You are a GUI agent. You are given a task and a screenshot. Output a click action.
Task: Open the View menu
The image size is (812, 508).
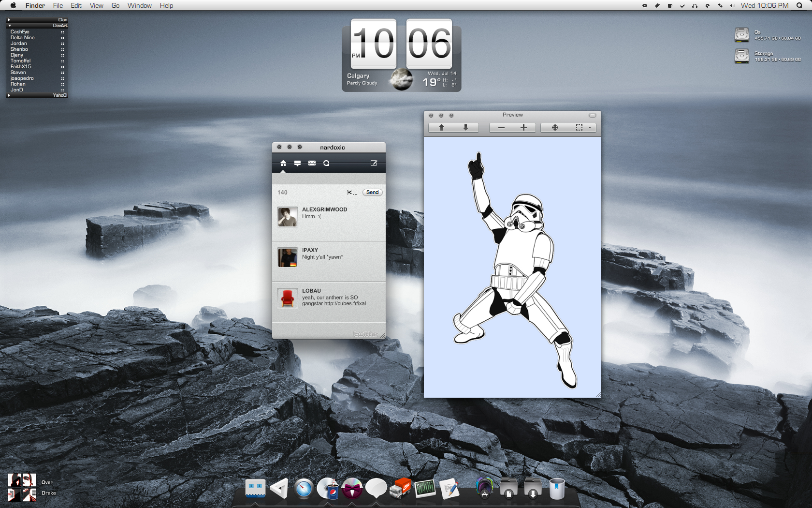pyautogui.click(x=97, y=6)
